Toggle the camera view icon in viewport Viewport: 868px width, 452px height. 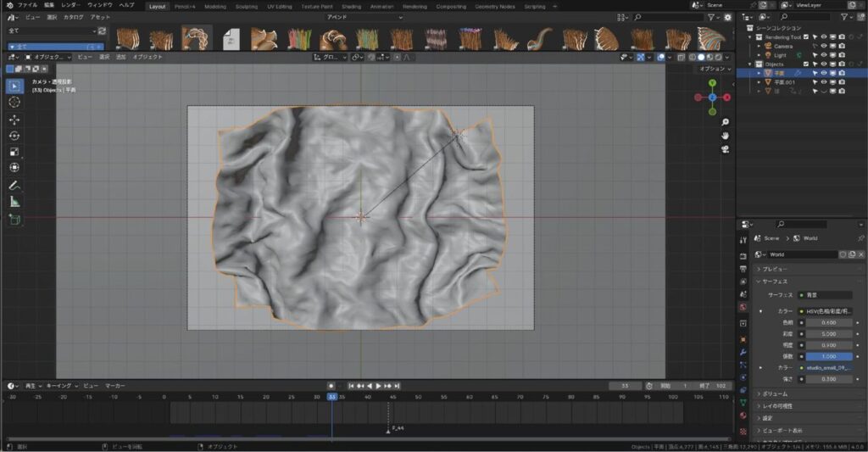(x=726, y=149)
